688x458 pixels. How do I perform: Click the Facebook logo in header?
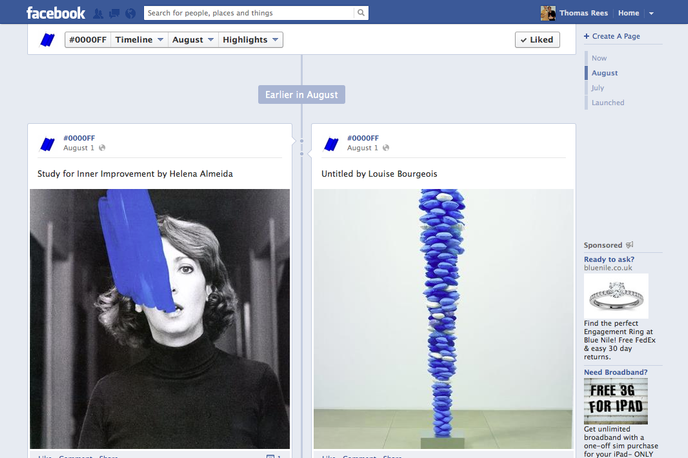click(x=56, y=13)
